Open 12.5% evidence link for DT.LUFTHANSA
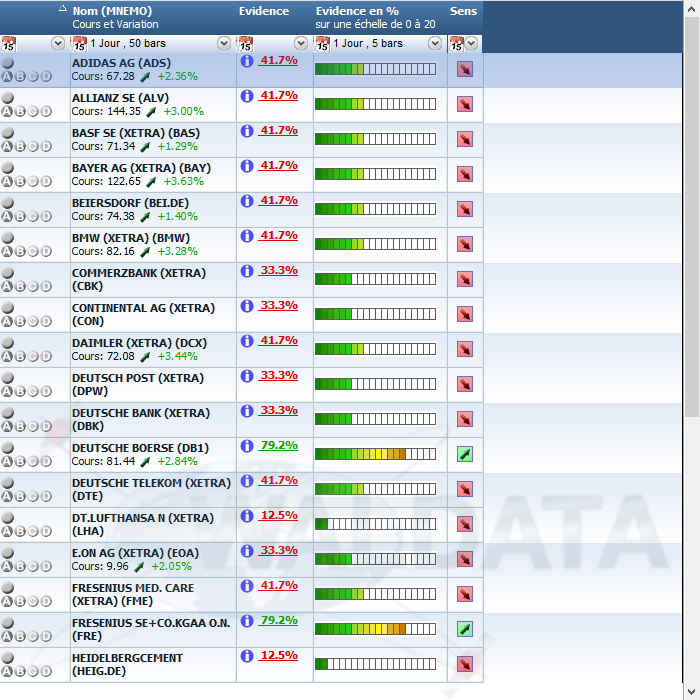Screen dimensions: 700x700 279,516
